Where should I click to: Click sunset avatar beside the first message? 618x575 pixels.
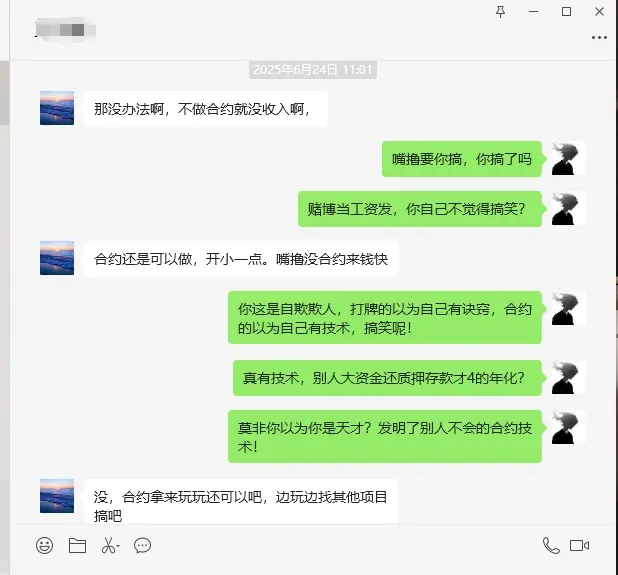[x=57, y=108]
